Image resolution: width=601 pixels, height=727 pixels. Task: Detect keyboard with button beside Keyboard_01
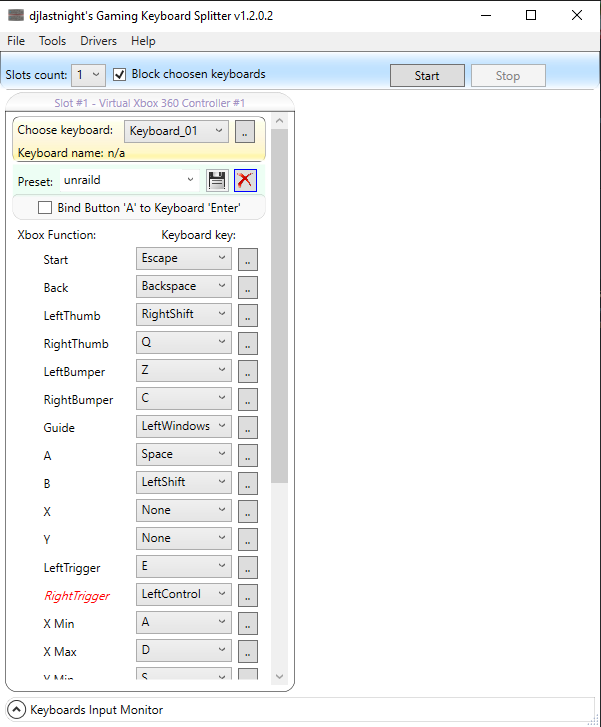(245, 132)
